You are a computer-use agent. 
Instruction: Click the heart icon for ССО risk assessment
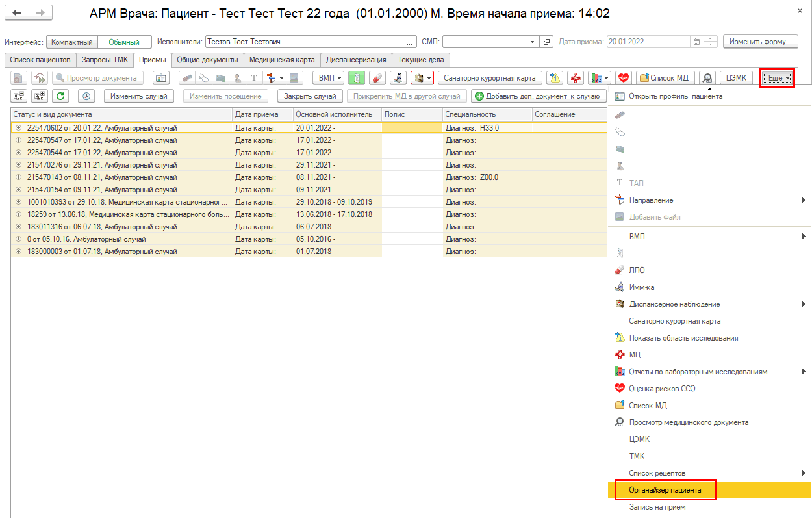point(623,78)
